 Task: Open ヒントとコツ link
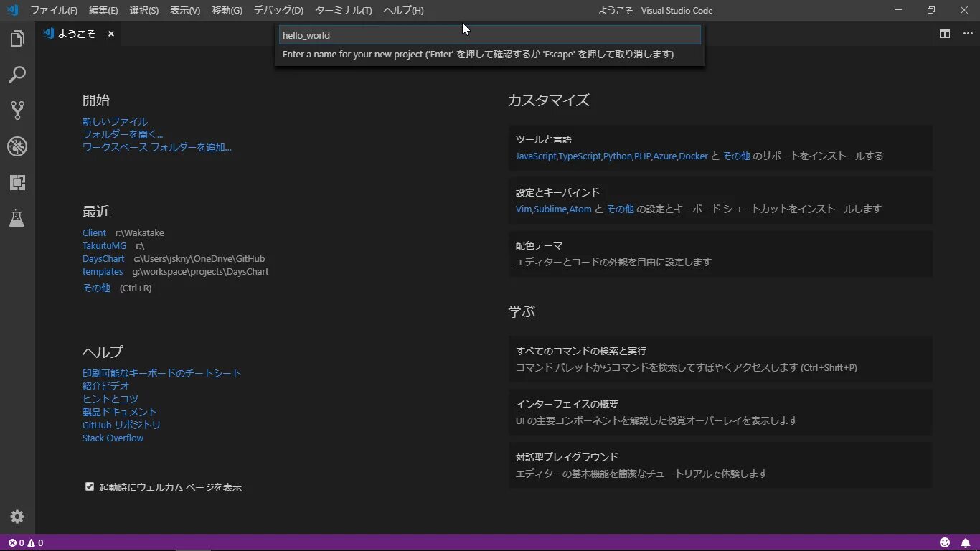pos(110,399)
